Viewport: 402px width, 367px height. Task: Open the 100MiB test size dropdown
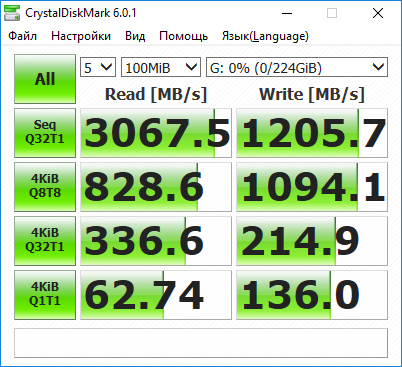click(x=161, y=67)
